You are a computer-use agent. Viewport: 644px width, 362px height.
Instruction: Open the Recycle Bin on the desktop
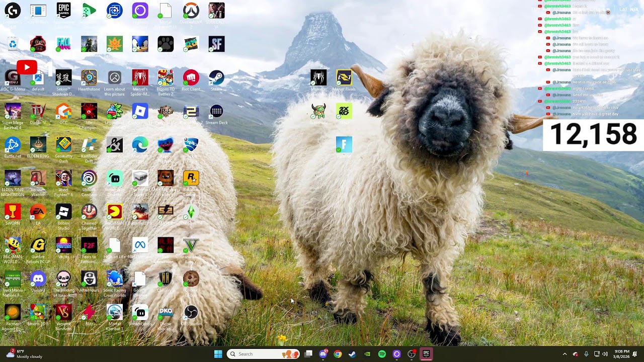pyautogui.click(x=13, y=44)
